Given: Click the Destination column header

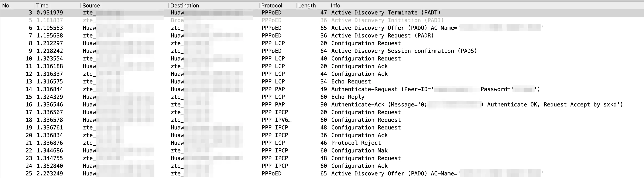Looking at the screenshot, I should tap(185, 6).
